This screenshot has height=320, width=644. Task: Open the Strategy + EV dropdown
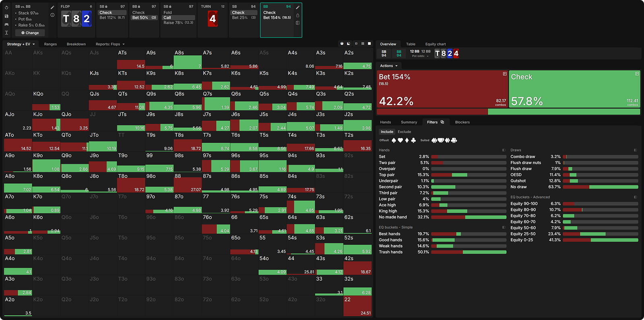point(21,44)
